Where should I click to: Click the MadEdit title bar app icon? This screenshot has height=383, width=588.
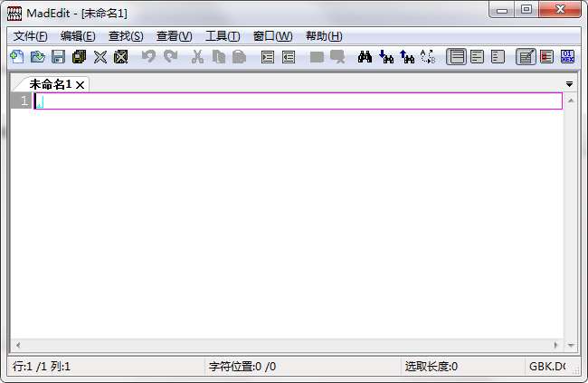pos(14,14)
